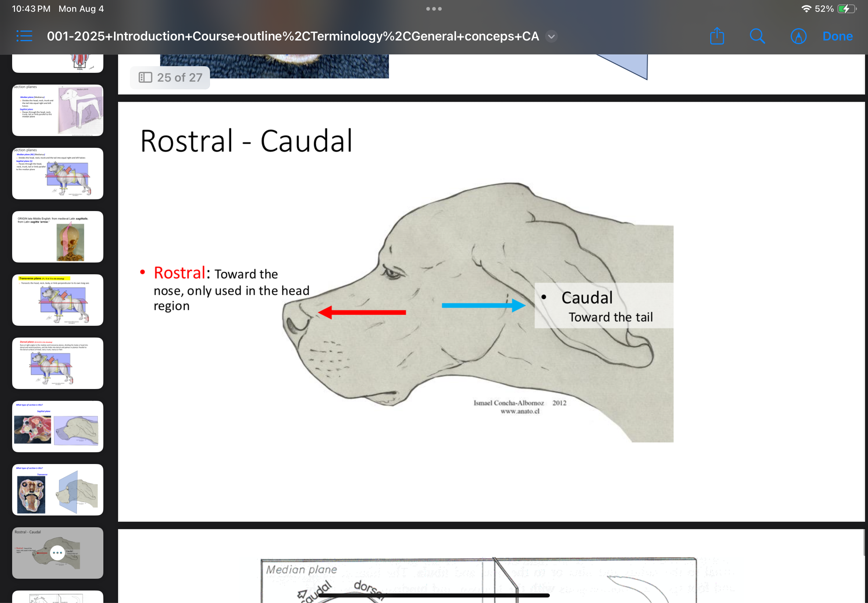
Task: Open the search magnifier icon
Action: (x=757, y=36)
